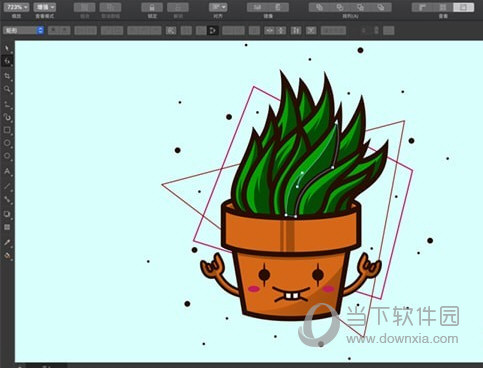Select the active Shape node-editing tool
Screen dimensions: 483x368
[x=7, y=61]
